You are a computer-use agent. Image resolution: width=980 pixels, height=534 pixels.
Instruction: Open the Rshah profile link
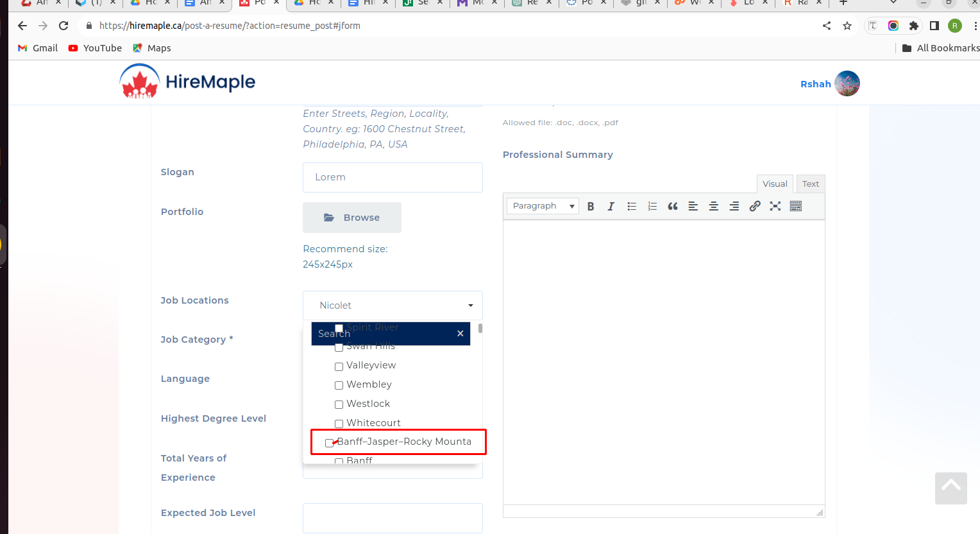click(815, 84)
